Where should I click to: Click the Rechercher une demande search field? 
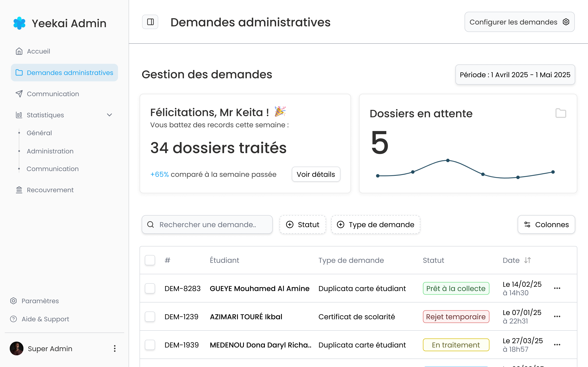(x=207, y=225)
